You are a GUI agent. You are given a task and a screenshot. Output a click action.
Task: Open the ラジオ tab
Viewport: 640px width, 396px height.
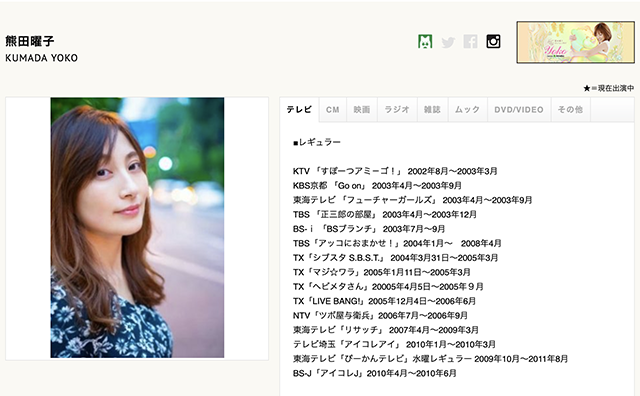point(397,109)
